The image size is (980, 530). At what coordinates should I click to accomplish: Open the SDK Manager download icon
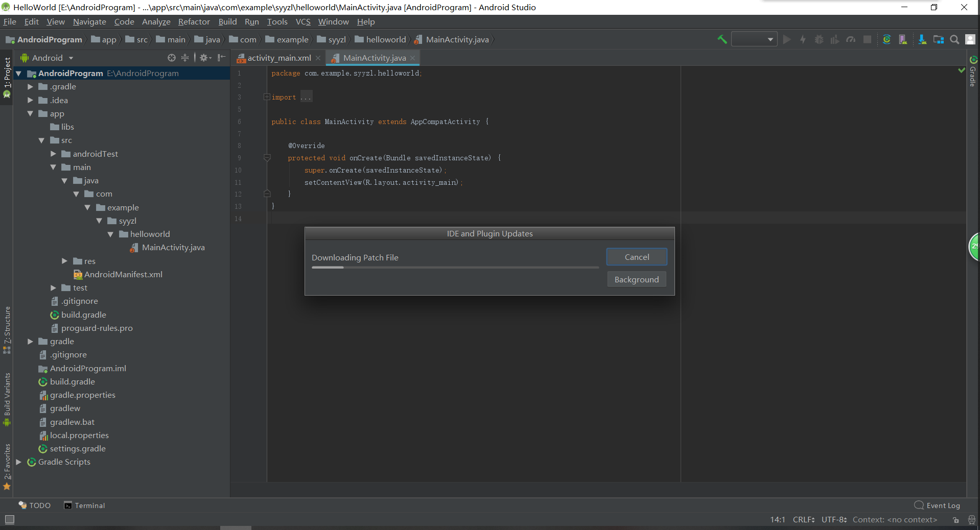point(922,39)
